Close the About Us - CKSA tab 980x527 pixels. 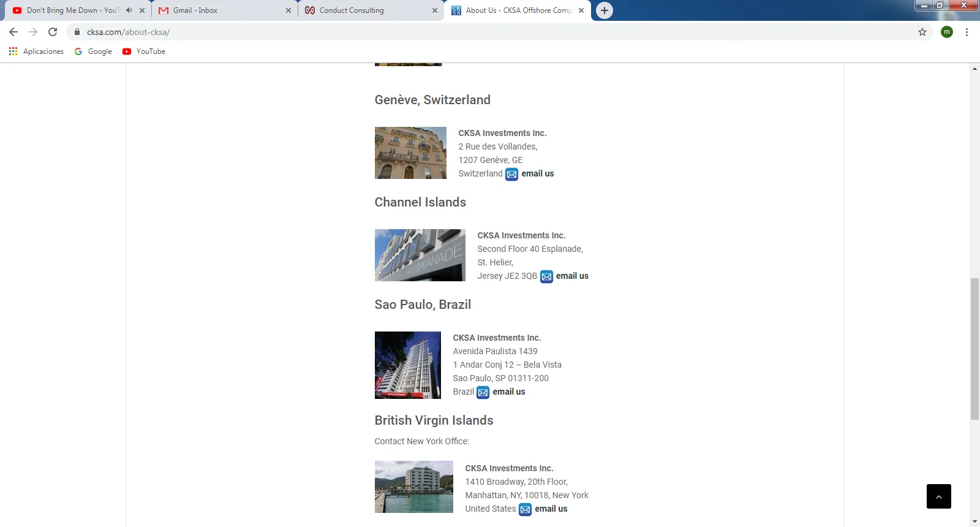[581, 10]
